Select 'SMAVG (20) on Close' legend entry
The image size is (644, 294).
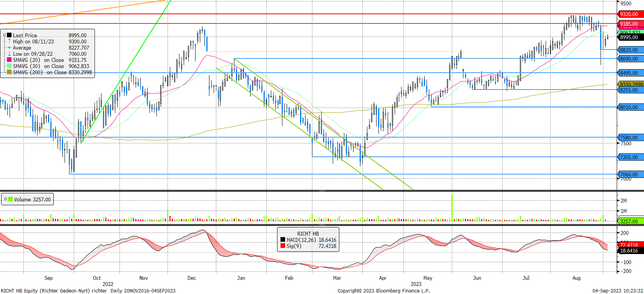tap(38, 60)
